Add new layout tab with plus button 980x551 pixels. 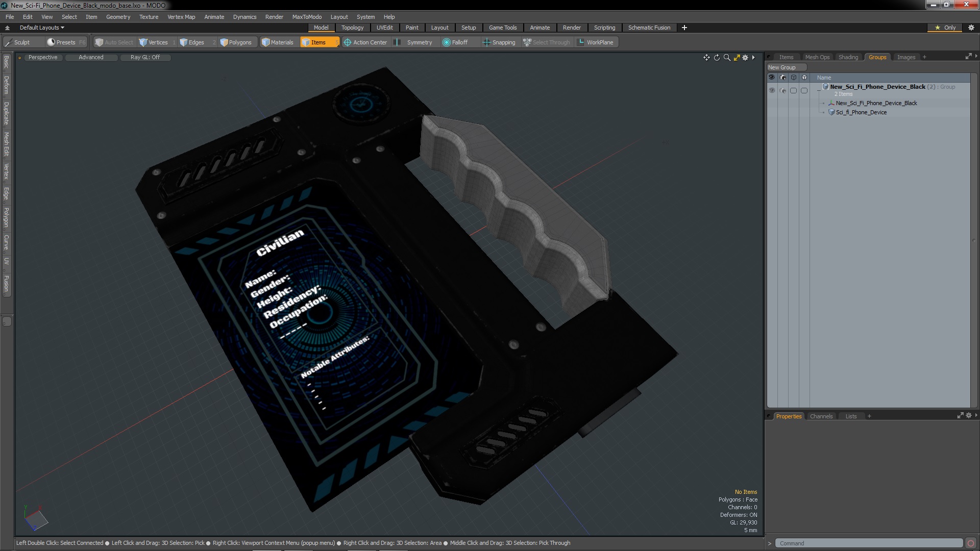point(684,28)
